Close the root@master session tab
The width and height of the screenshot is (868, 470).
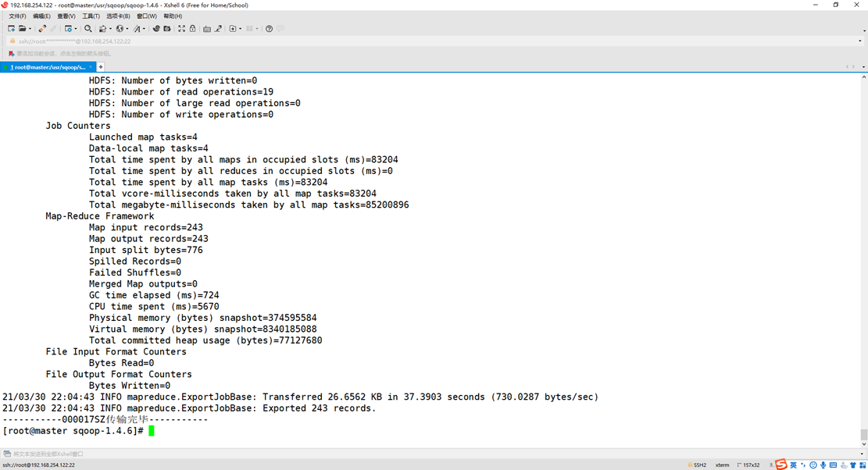coord(91,67)
